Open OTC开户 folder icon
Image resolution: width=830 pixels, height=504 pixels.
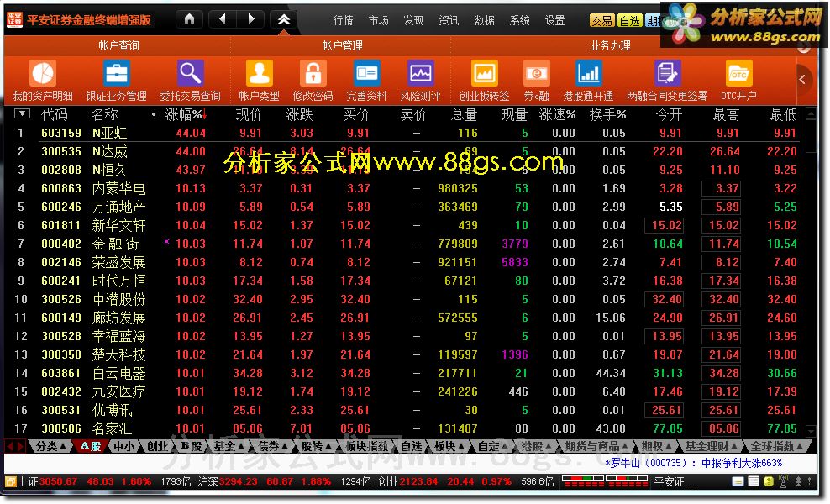(x=738, y=74)
